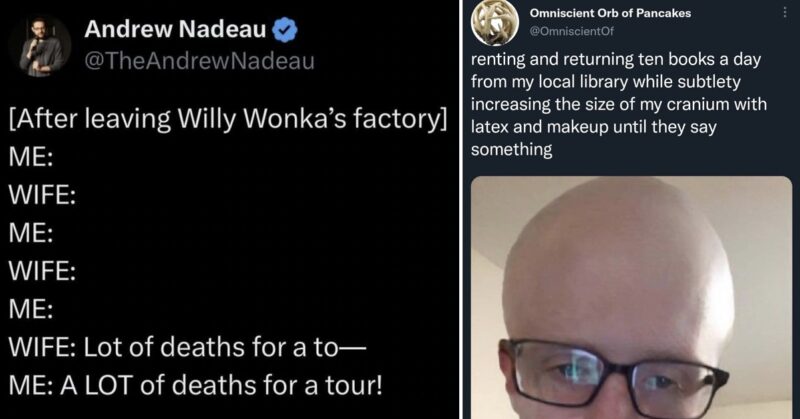Open the bald head photo attachment
Image resolution: width=800 pixels, height=419 pixels.
click(631, 298)
